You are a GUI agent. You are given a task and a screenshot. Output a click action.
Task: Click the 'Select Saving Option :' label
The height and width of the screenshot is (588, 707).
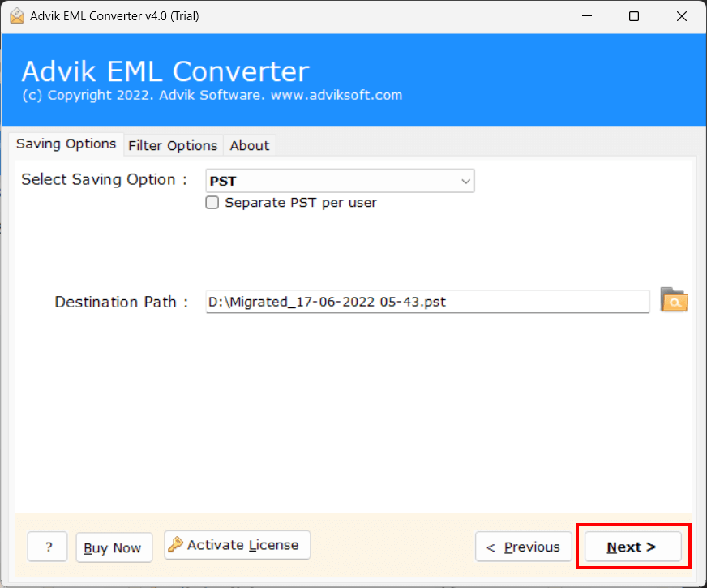[104, 179]
